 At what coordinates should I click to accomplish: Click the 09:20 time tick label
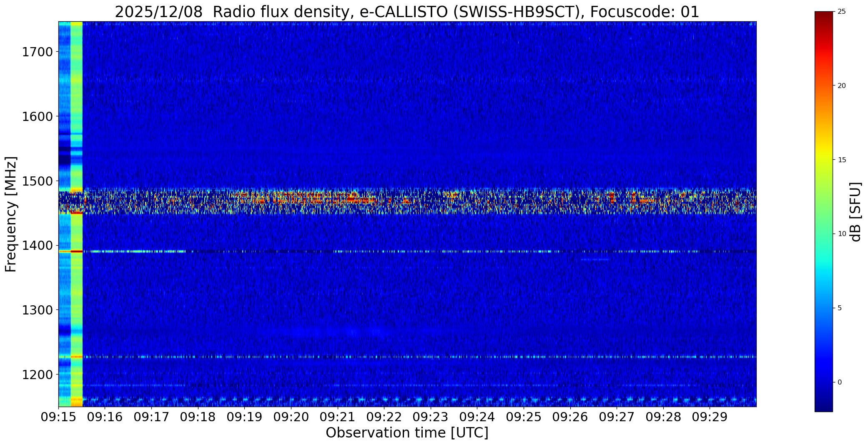click(291, 417)
